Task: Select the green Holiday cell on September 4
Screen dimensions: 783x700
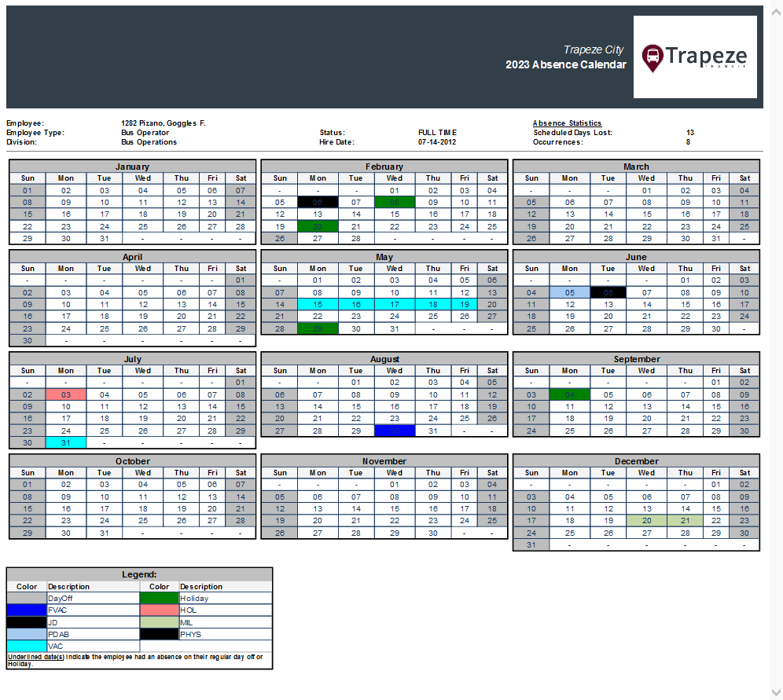Action: (x=569, y=394)
